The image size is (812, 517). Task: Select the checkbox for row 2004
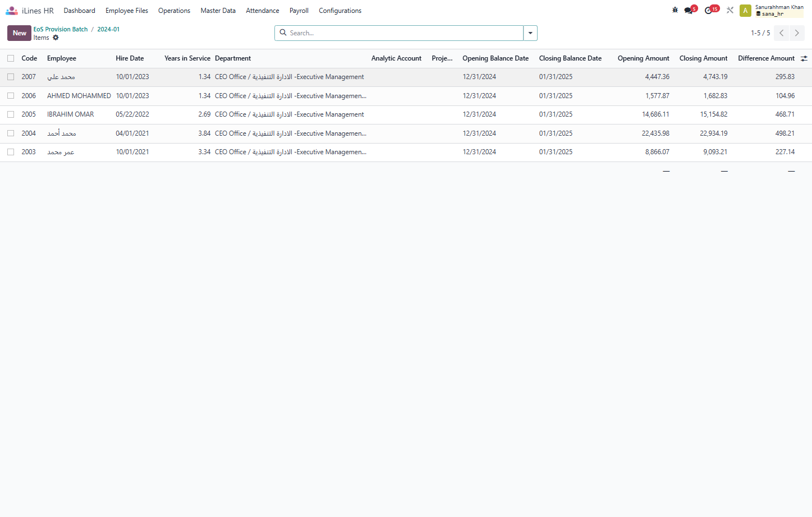coord(11,133)
